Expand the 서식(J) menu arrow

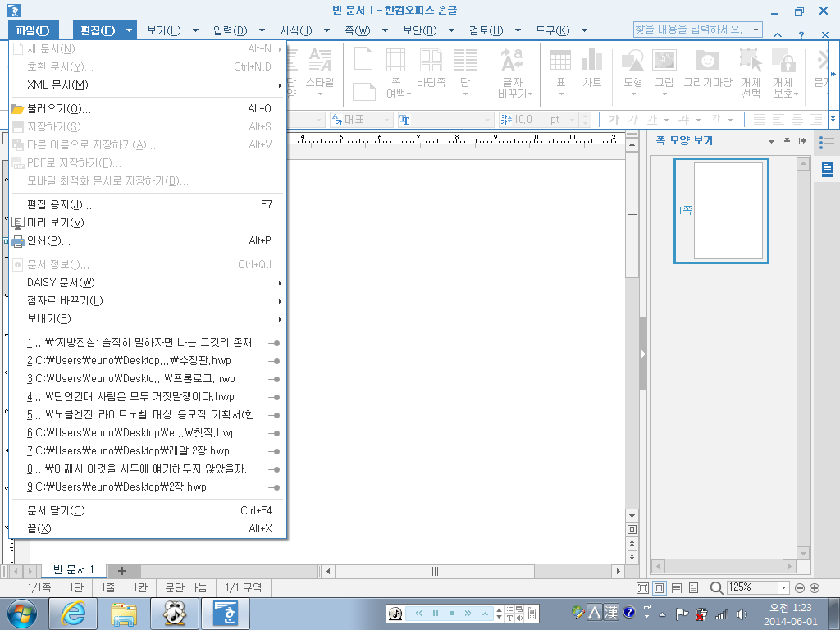point(326,30)
